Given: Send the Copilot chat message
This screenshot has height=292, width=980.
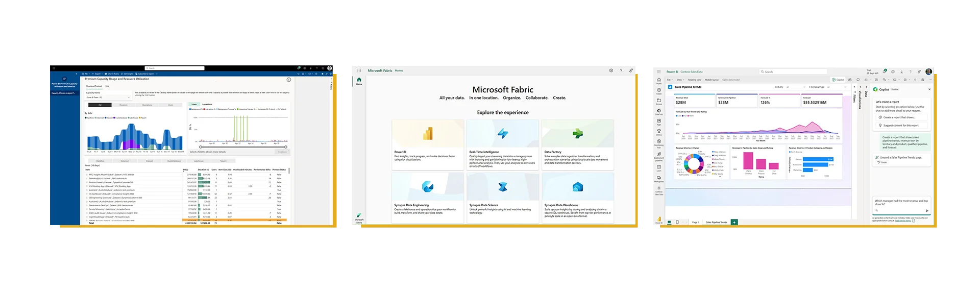Looking at the screenshot, I should pos(927,211).
